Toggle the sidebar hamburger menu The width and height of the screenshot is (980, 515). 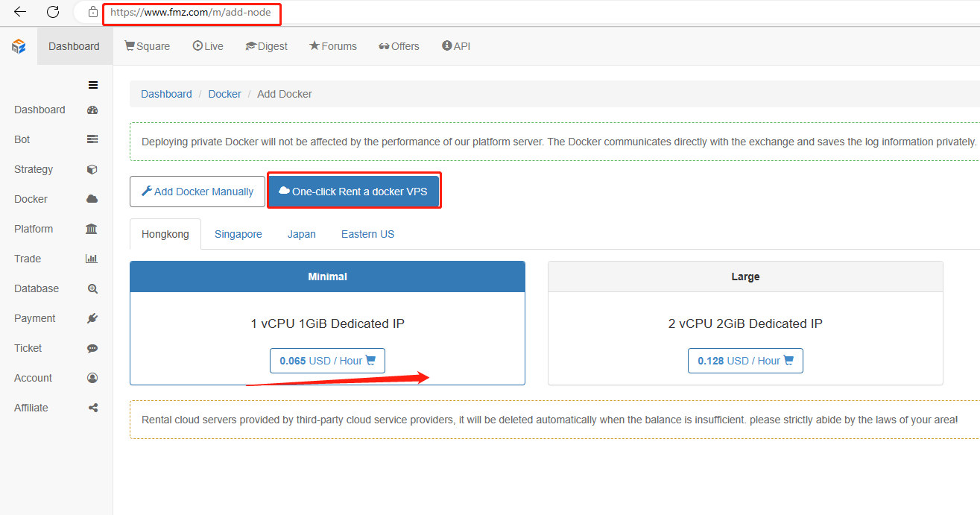tap(93, 85)
